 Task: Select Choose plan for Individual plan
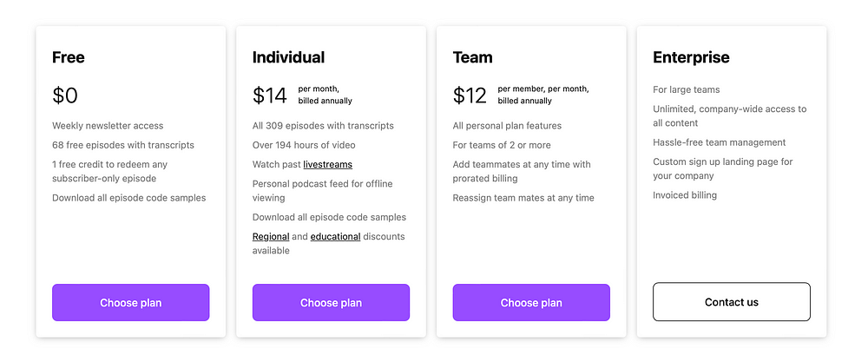point(331,303)
